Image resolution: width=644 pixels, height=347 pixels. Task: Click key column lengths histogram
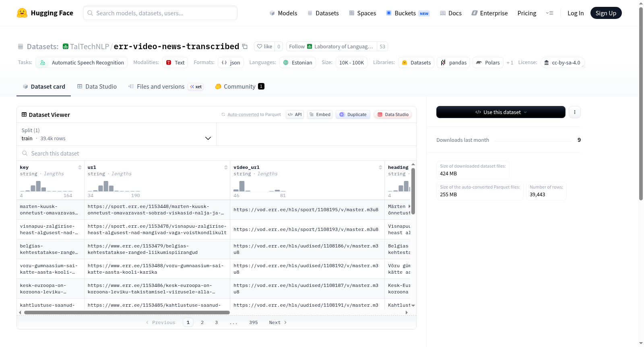46,186
